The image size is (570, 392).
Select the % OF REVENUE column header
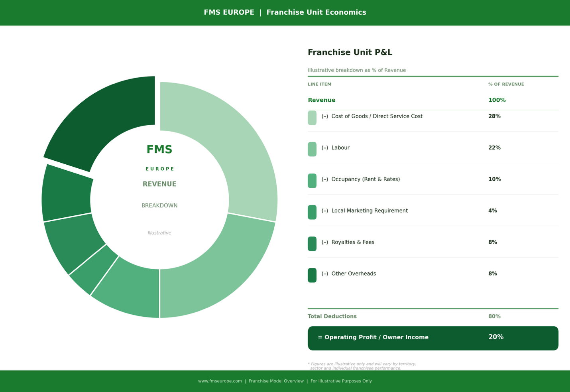pos(506,84)
